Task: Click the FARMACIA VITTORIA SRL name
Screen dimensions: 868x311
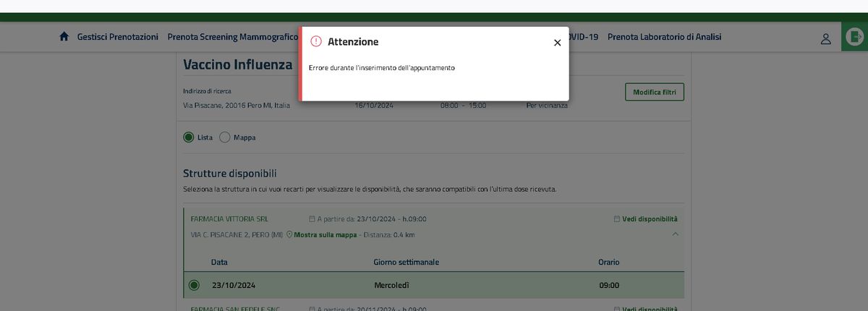Action: [x=229, y=218]
